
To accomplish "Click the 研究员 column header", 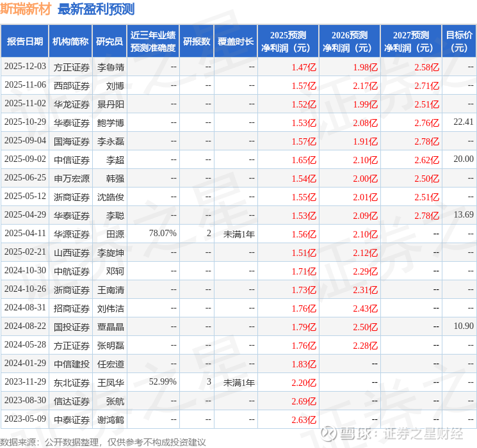I will pyautogui.click(x=109, y=42).
